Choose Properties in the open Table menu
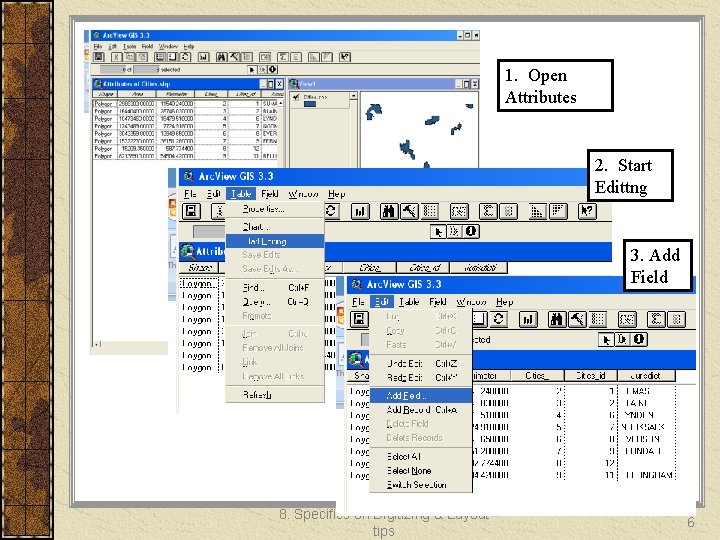 275,209
